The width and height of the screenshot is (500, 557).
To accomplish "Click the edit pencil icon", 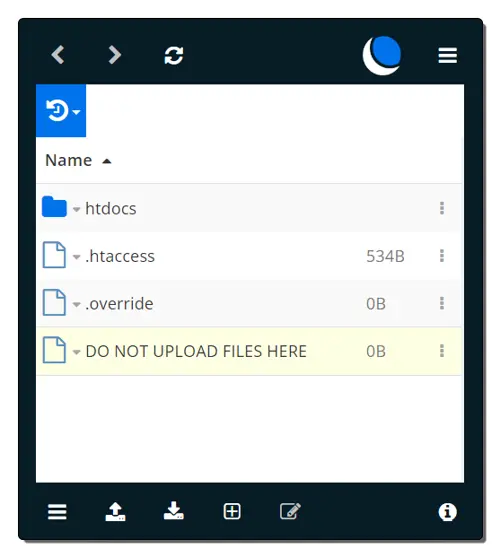I will point(290,511).
